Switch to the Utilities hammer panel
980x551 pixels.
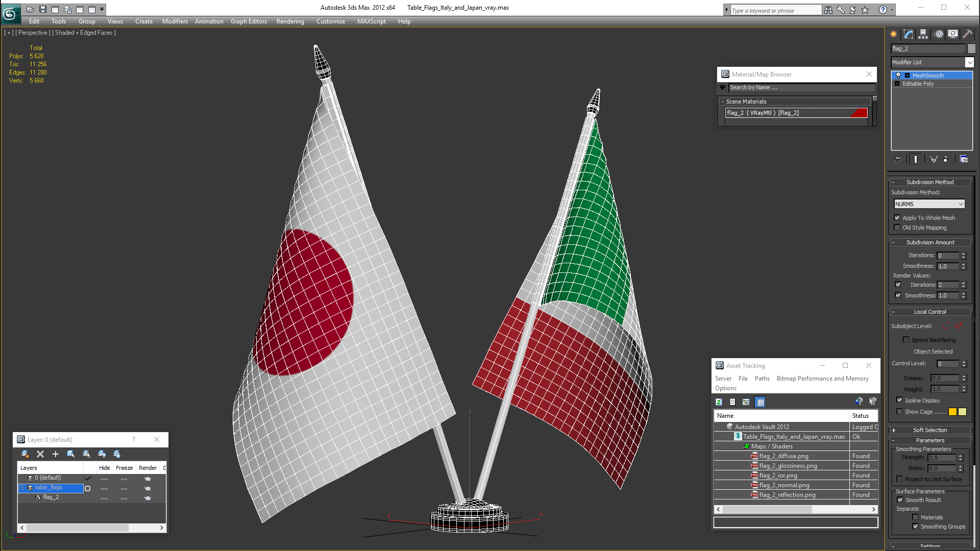[x=967, y=34]
